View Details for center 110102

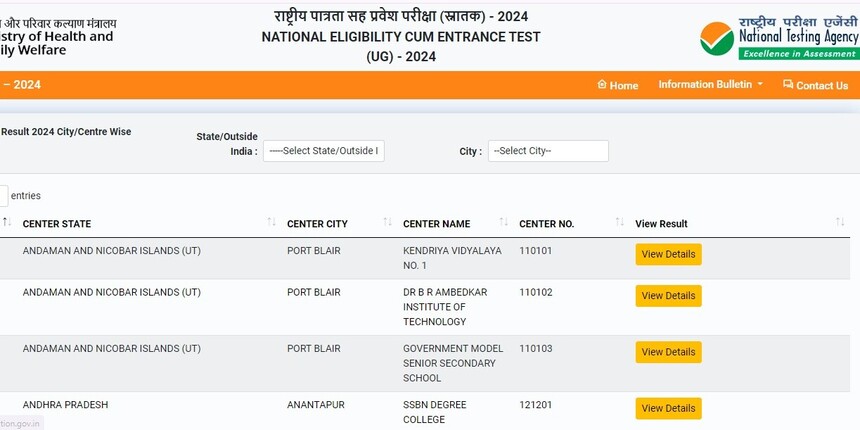coord(669,296)
